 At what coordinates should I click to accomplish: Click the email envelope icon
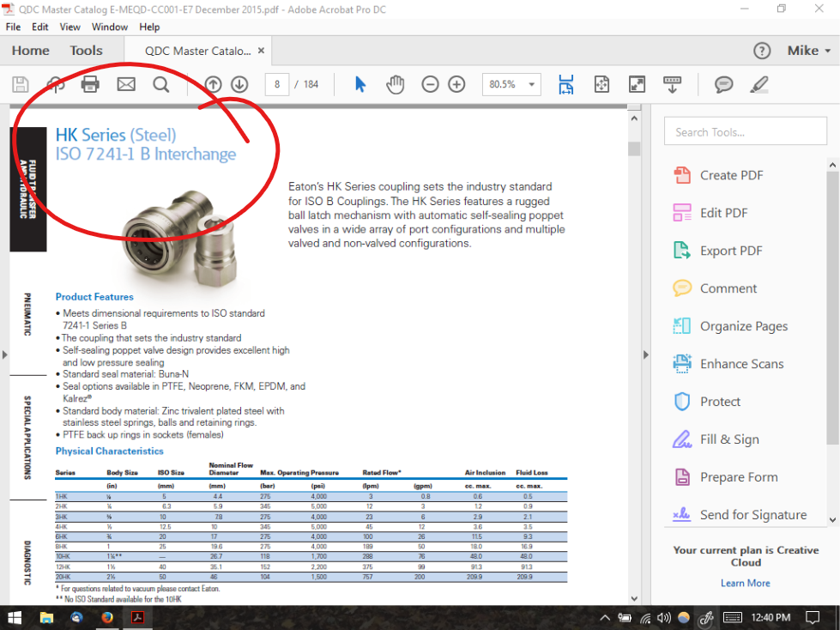(126, 84)
